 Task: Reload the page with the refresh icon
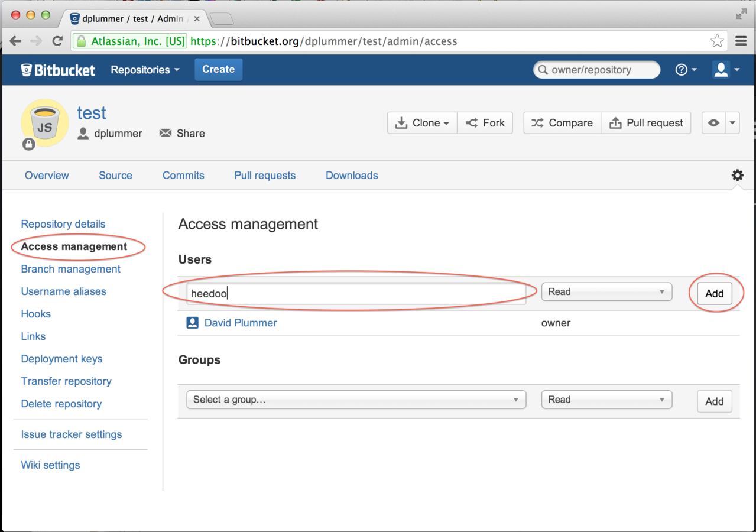pyautogui.click(x=57, y=41)
